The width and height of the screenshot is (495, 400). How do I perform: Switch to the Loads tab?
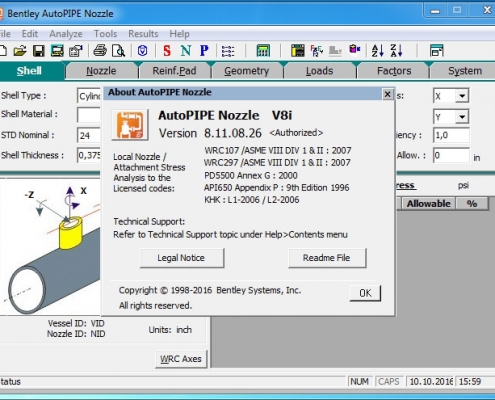pyautogui.click(x=319, y=71)
